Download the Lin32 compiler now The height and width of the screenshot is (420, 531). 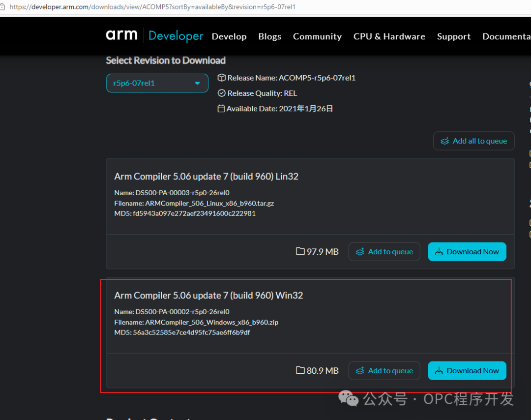click(x=467, y=252)
